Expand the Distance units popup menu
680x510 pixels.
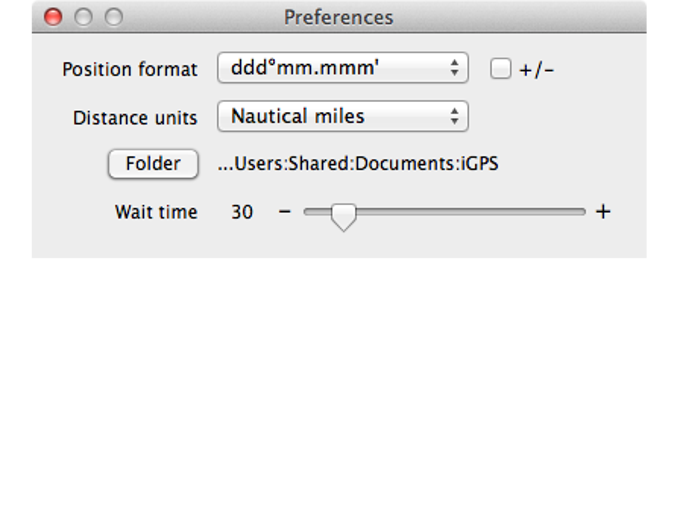coord(342,116)
